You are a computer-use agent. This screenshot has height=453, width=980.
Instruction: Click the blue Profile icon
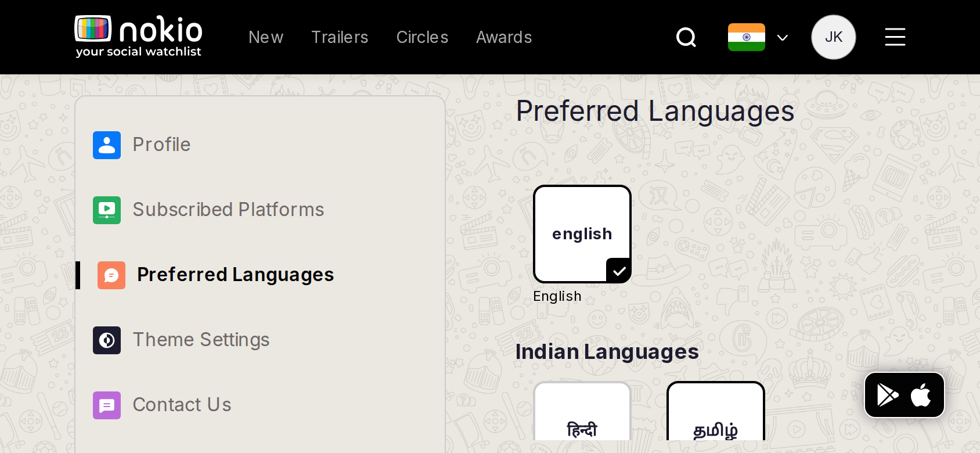[107, 145]
